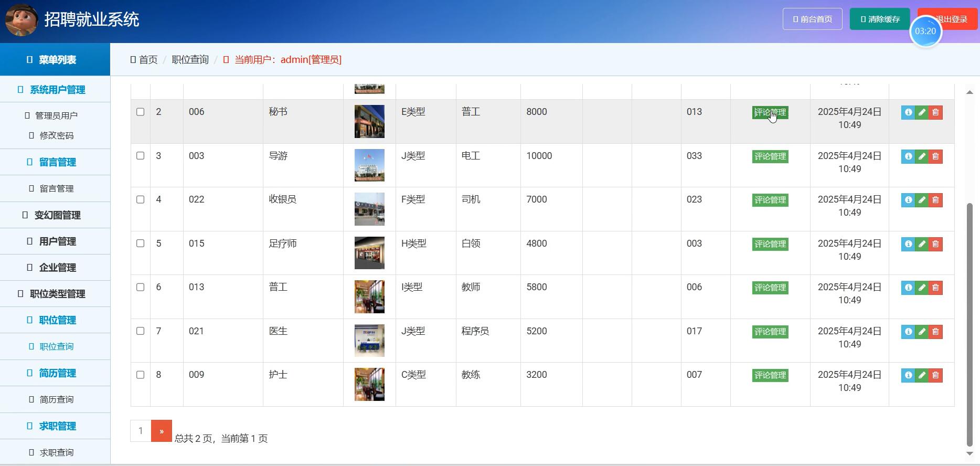
Task: Edit the 导游 job row
Action: point(922,156)
